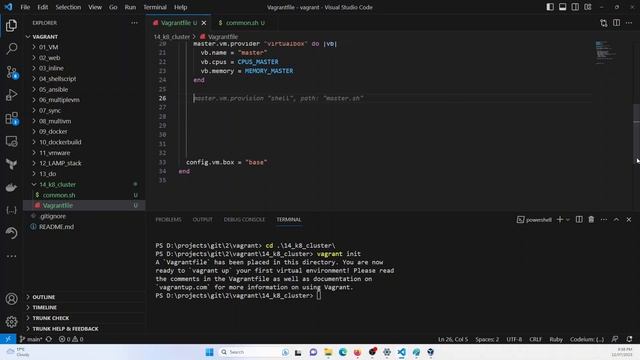Click the Windows Start button on taskbar
Image resolution: width=640 pixels, height=360 pixels.
pos(209,352)
